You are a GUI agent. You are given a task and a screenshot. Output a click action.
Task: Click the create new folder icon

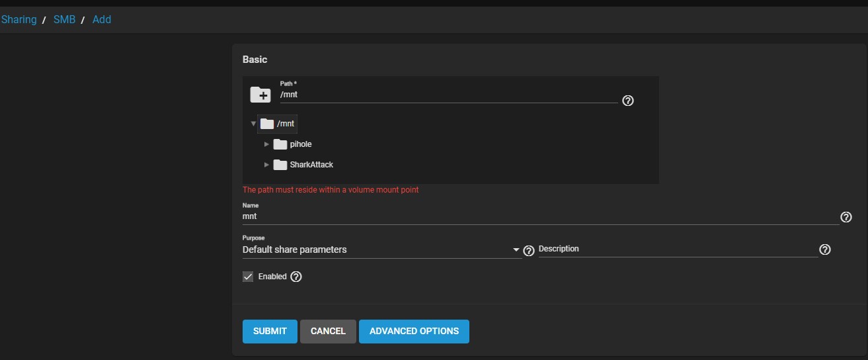pyautogui.click(x=260, y=95)
